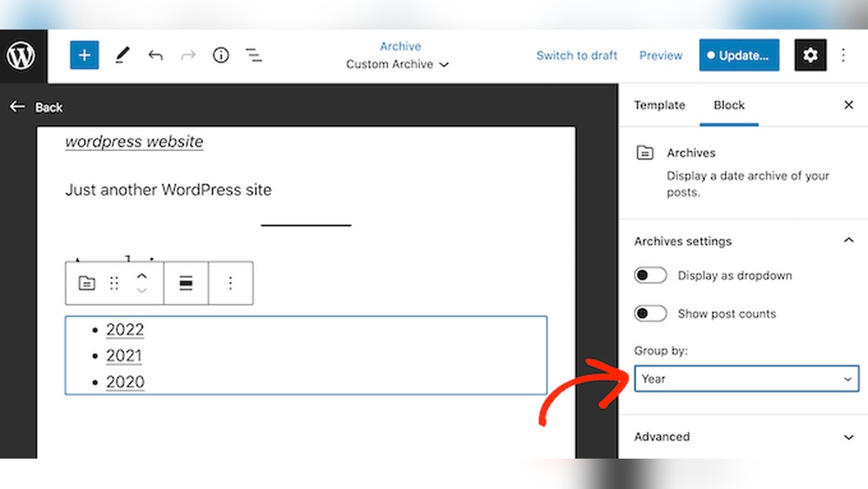Screen dimensions: 868x489
Task: Close the settings sidebar with X
Action: point(849,105)
